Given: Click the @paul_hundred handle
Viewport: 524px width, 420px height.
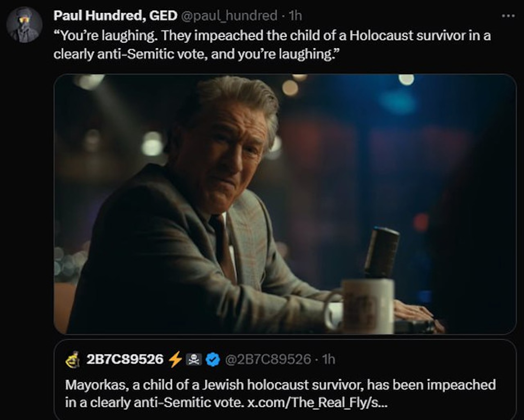Looking at the screenshot, I should [229, 15].
